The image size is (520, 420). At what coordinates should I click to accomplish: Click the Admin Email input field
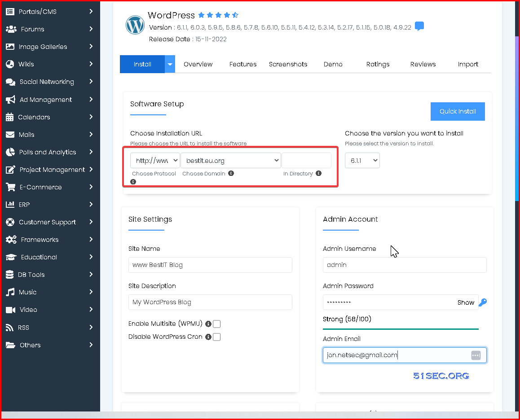tap(405, 355)
